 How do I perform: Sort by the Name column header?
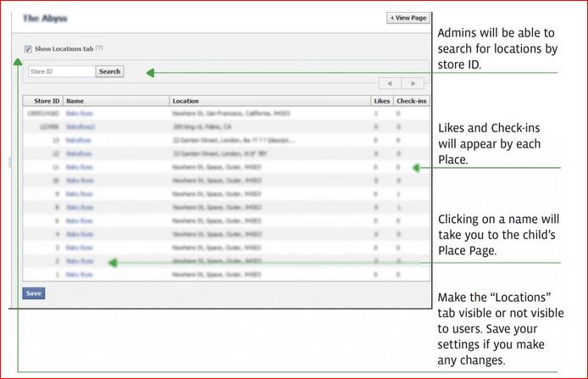pyautogui.click(x=116, y=101)
